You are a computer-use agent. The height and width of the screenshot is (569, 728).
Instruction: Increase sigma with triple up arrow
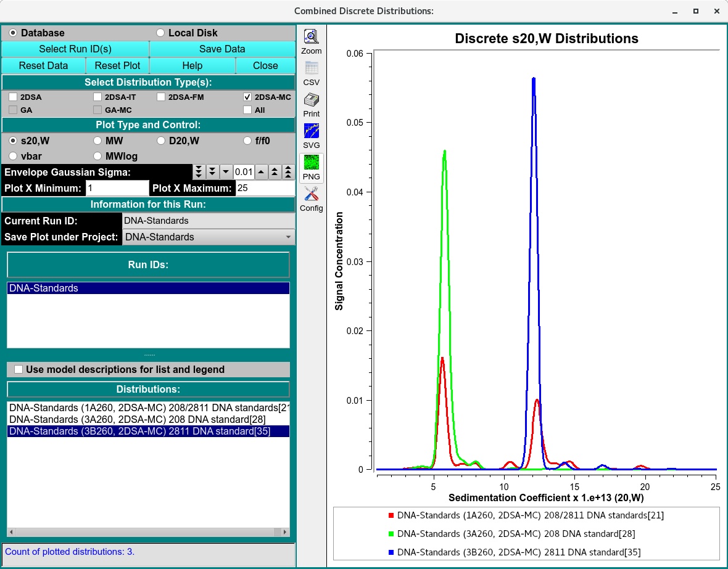(x=288, y=172)
